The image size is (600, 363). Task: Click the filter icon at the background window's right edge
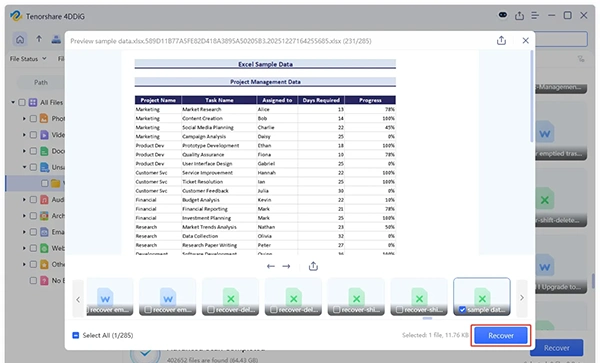(581, 59)
